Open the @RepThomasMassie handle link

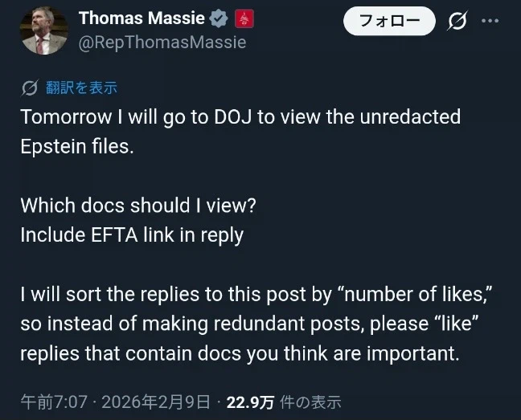(x=162, y=43)
